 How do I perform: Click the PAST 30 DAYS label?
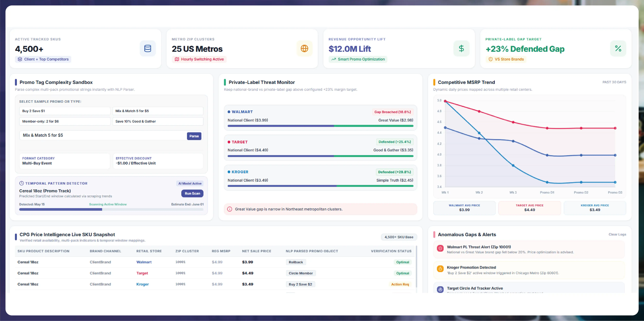click(x=614, y=82)
